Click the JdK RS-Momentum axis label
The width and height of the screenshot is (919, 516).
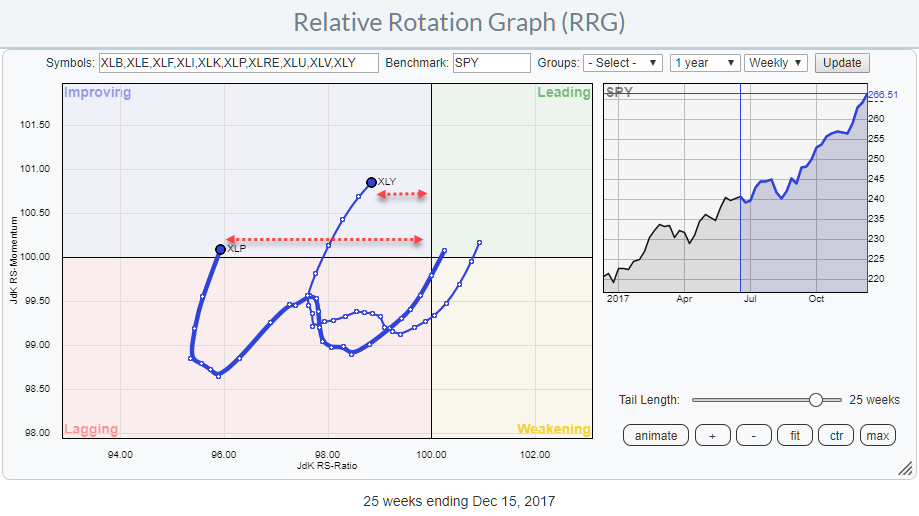tap(14, 260)
